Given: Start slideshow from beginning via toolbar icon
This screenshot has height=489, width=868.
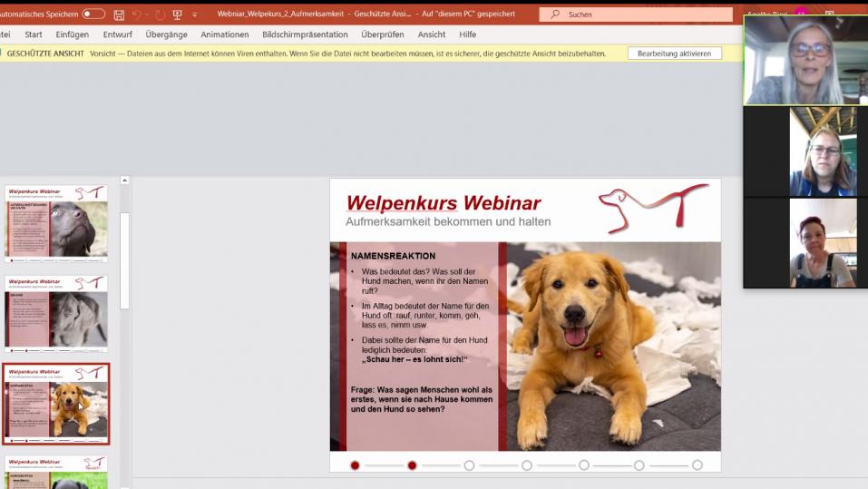Looking at the screenshot, I should [x=178, y=15].
